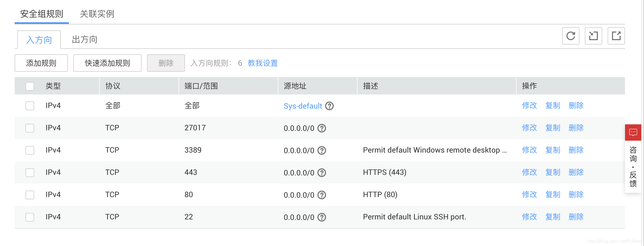Click 删除 for SSH port 22 rule

click(x=576, y=217)
